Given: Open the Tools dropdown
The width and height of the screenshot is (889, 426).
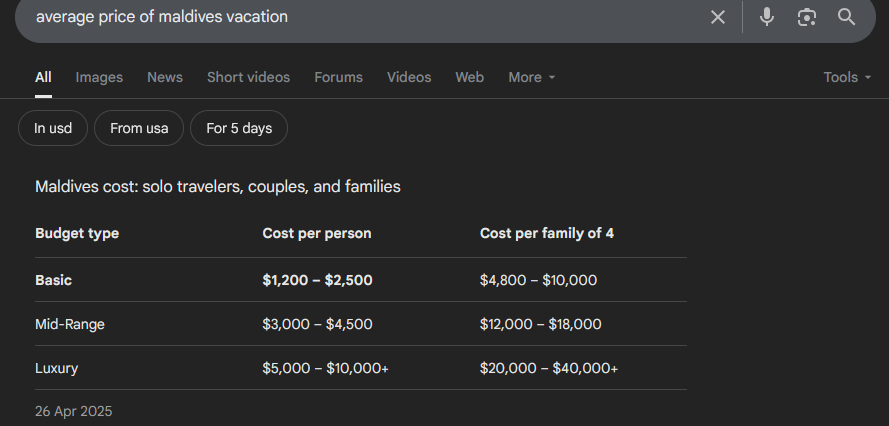Looking at the screenshot, I should [847, 77].
